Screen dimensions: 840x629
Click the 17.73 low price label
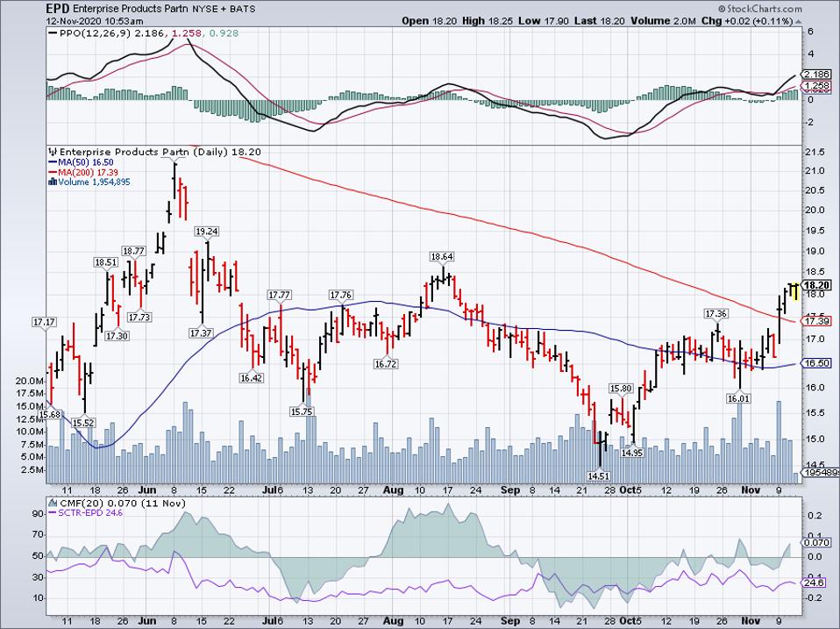(x=139, y=318)
